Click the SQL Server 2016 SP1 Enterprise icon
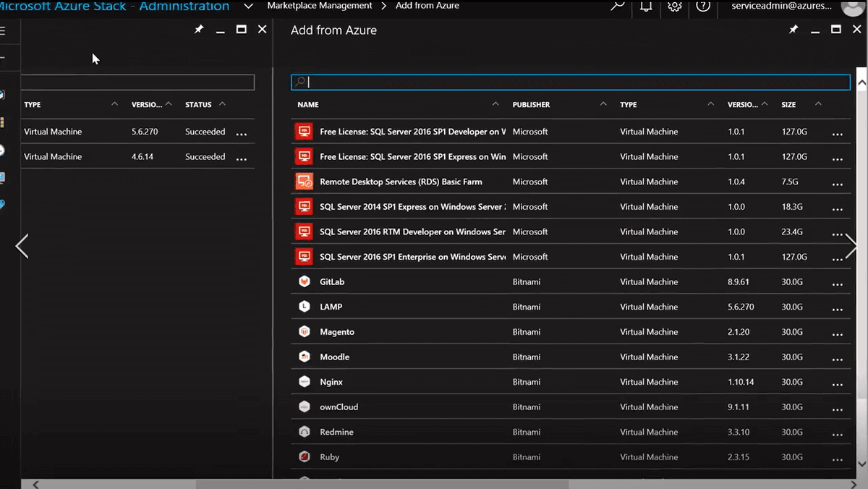Viewport: 868px width, 489px height. (304, 257)
